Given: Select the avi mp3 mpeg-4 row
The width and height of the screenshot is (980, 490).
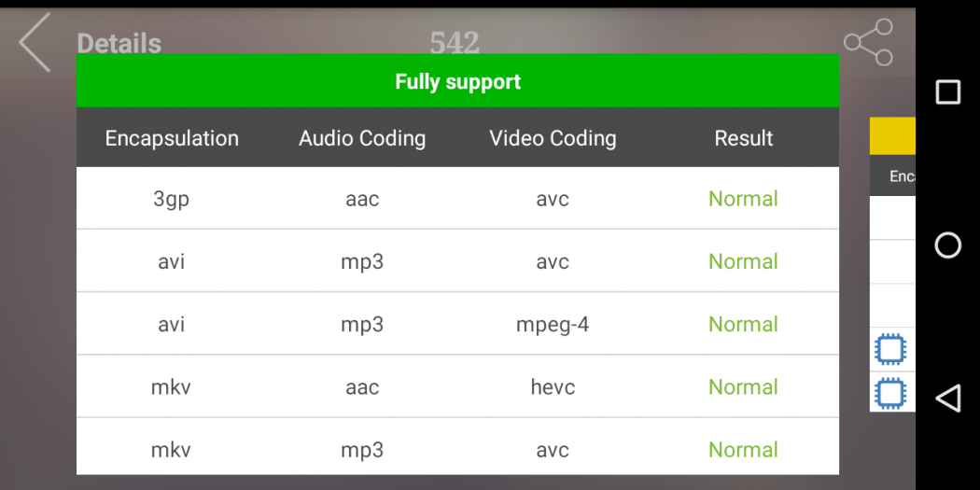Looking at the screenshot, I should (x=457, y=324).
